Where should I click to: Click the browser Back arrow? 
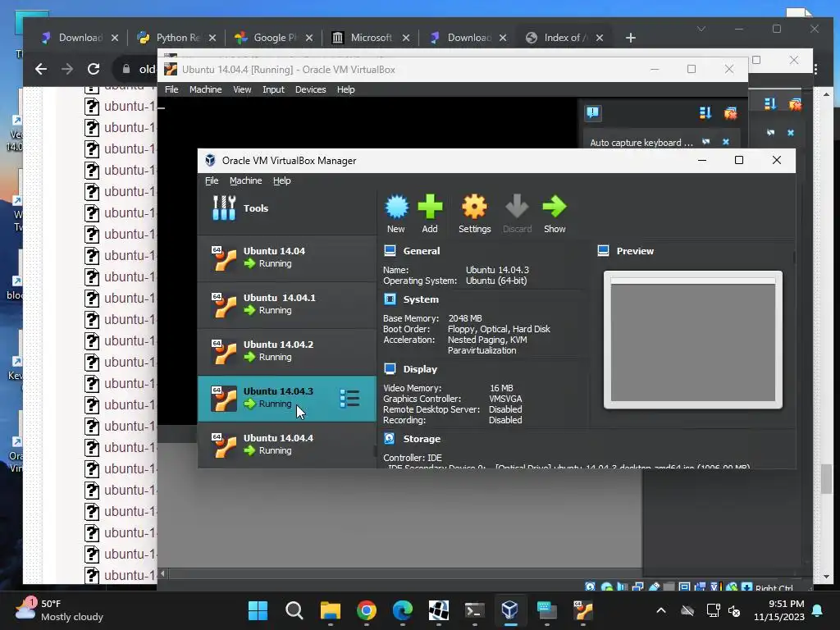41,69
